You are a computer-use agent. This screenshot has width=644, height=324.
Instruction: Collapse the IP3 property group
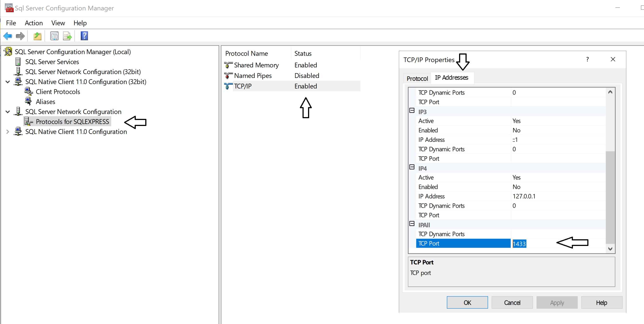click(412, 110)
